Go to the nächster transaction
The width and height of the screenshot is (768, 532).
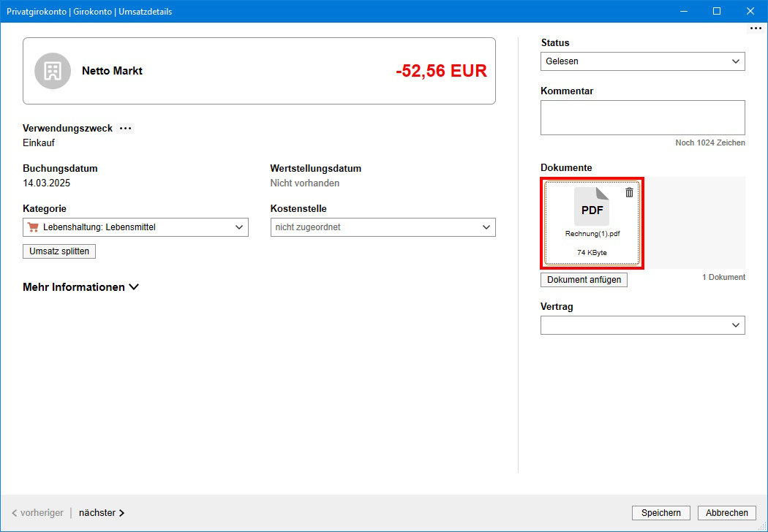pyautogui.click(x=102, y=512)
